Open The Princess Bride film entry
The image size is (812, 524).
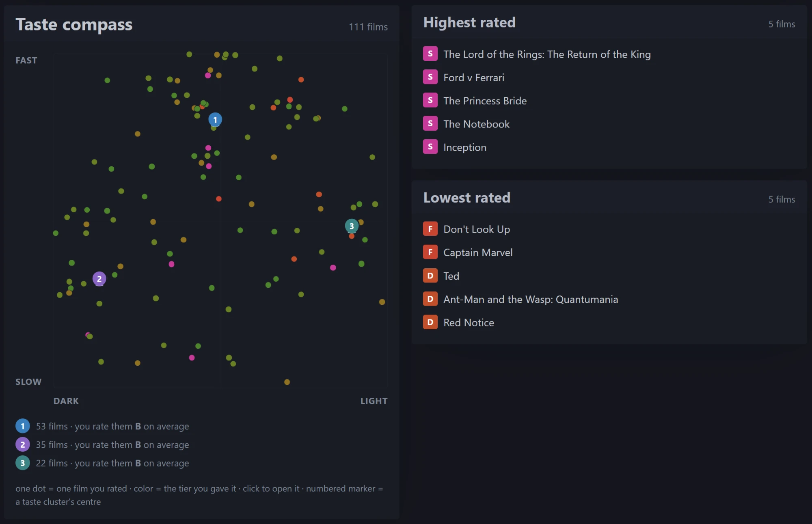pos(485,101)
